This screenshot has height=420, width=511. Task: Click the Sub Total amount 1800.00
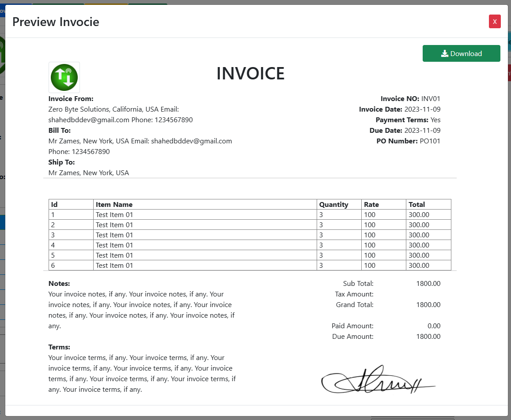(x=428, y=283)
